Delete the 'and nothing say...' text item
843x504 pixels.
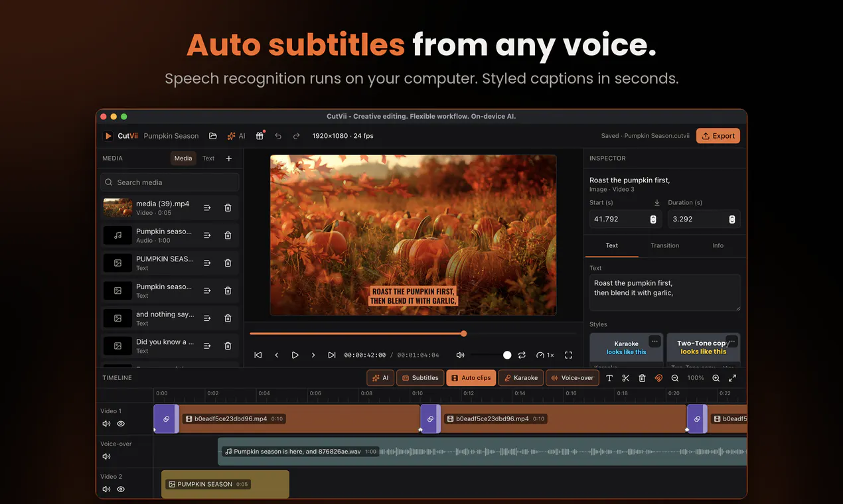(x=228, y=318)
